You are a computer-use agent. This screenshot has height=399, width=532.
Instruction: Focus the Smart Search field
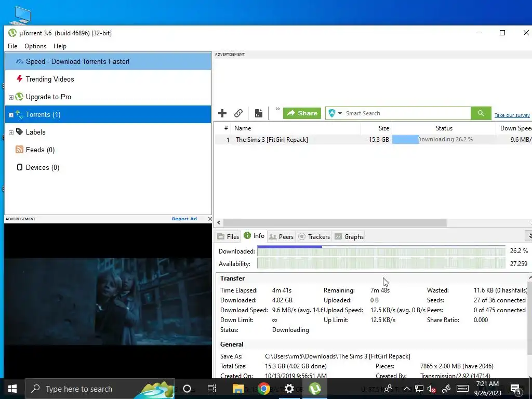point(407,113)
